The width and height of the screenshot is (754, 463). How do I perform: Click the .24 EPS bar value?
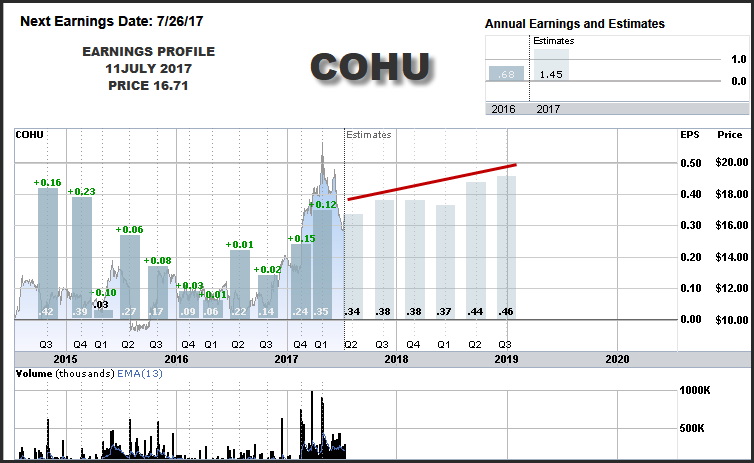coord(300,312)
